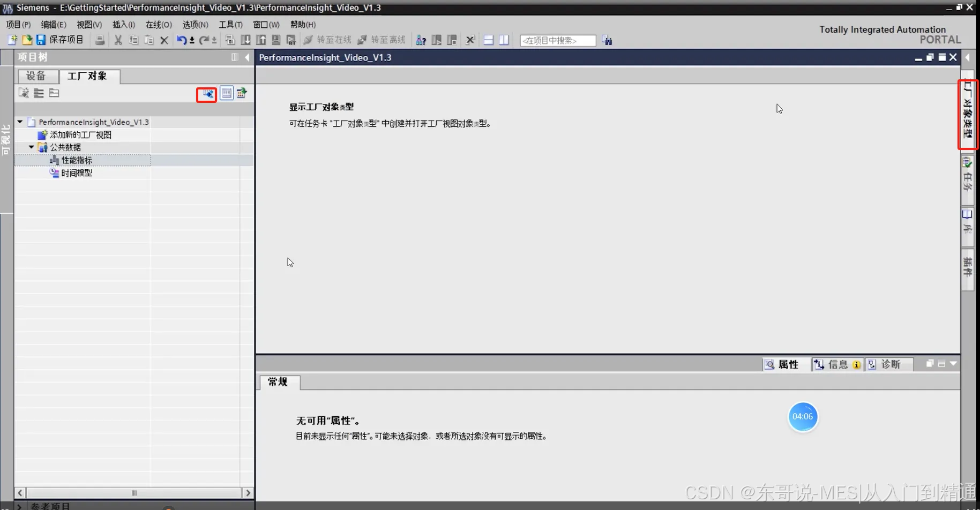Image resolution: width=980 pixels, height=510 pixels.
Task: Click the project search input field
Action: (558, 40)
